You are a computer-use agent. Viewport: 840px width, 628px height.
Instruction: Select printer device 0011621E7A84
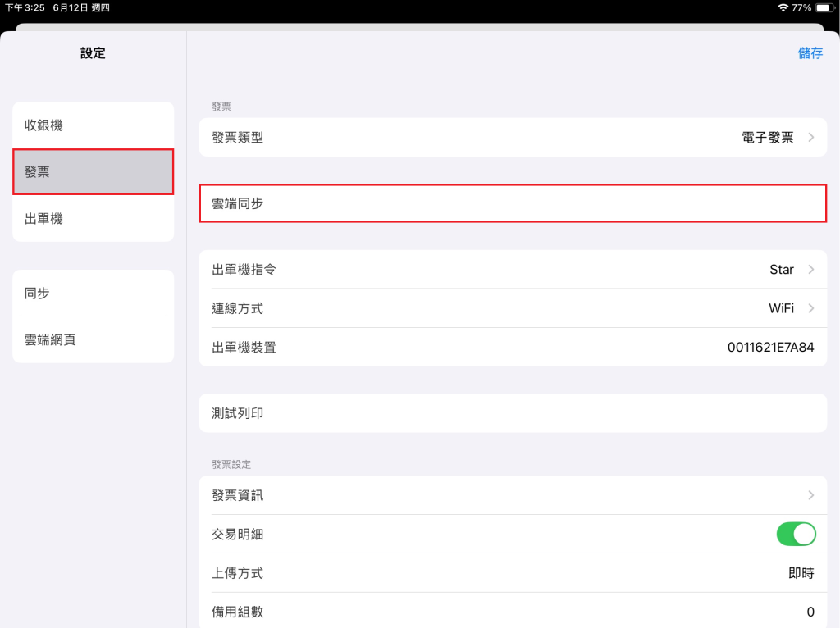pos(770,348)
